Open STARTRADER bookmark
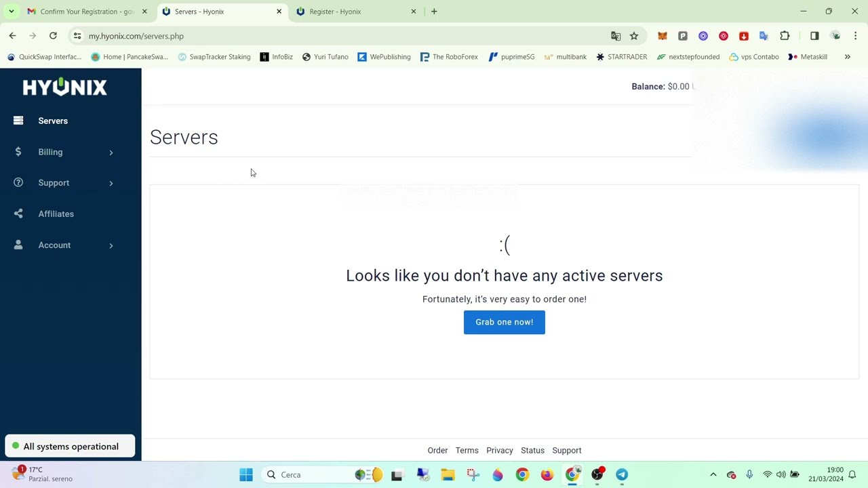Image resolution: width=868 pixels, height=488 pixels. coord(621,57)
